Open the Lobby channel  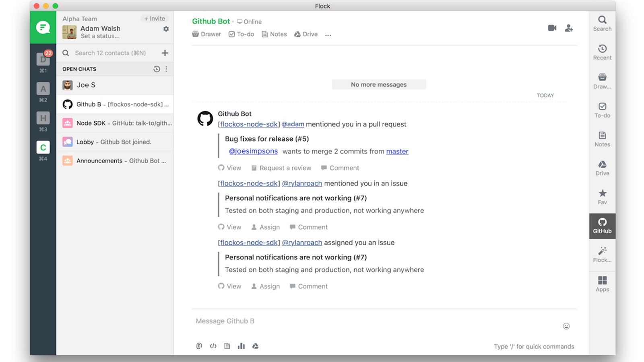pyautogui.click(x=115, y=142)
